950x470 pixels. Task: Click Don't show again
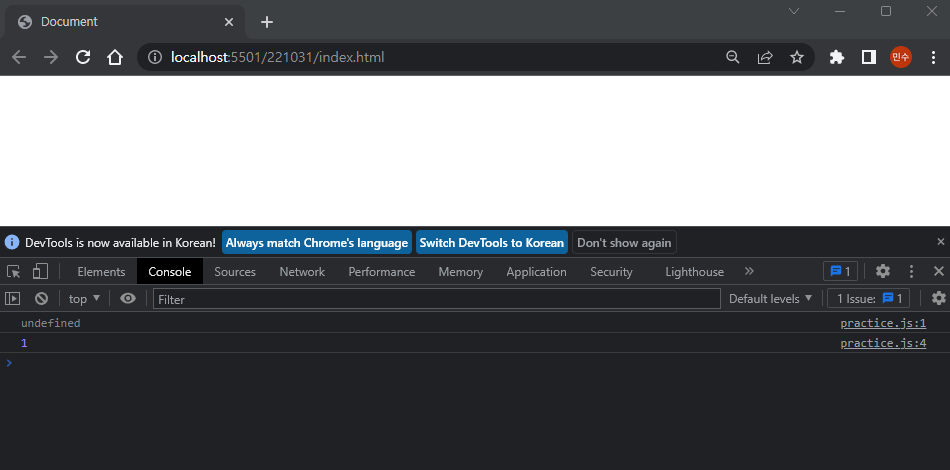(624, 243)
